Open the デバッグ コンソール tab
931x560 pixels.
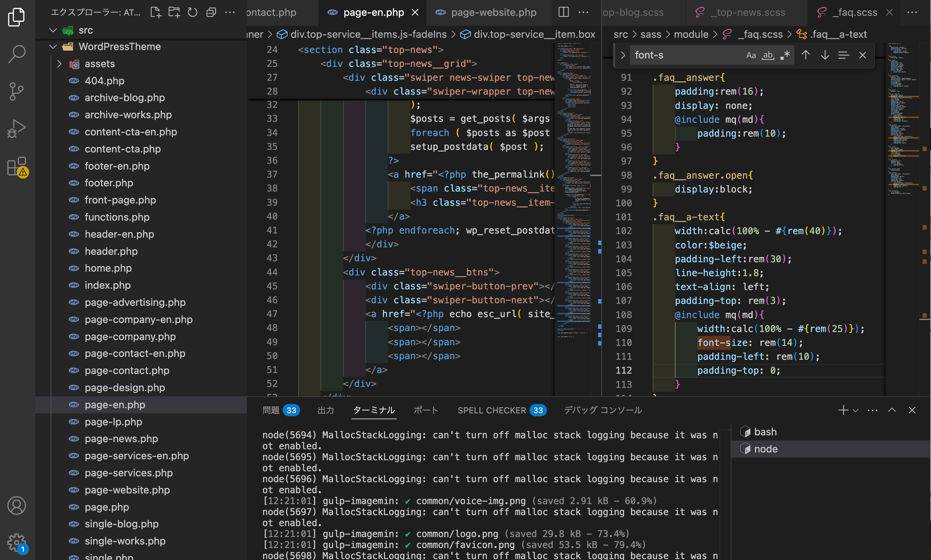click(x=603, y=410)
